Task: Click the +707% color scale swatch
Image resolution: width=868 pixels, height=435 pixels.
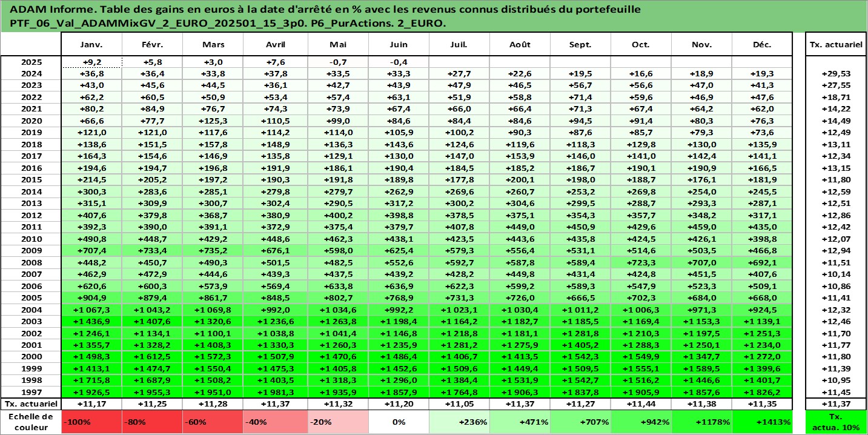Action: pos(580,422)
